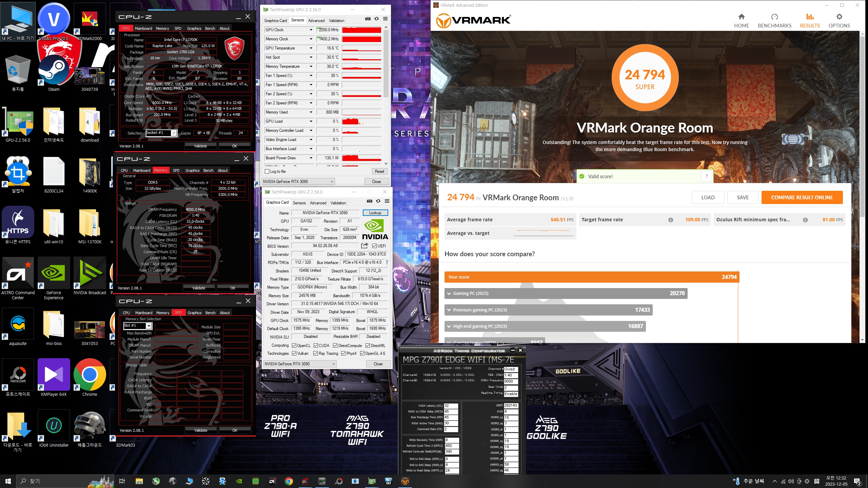The image size is (868, 488).
Task: Open ASTRO Command Center desktop icon
Action: 18,279
